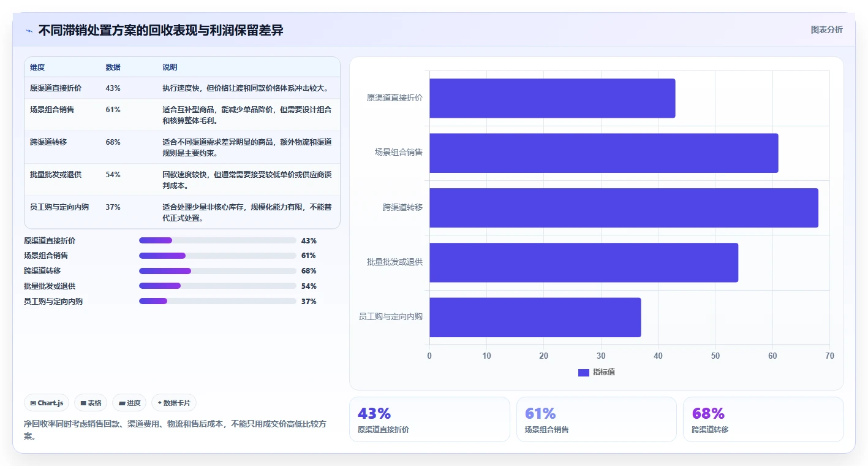Click the description starting 适合互补型商品

pyautogui.click(x=247, y=115)
